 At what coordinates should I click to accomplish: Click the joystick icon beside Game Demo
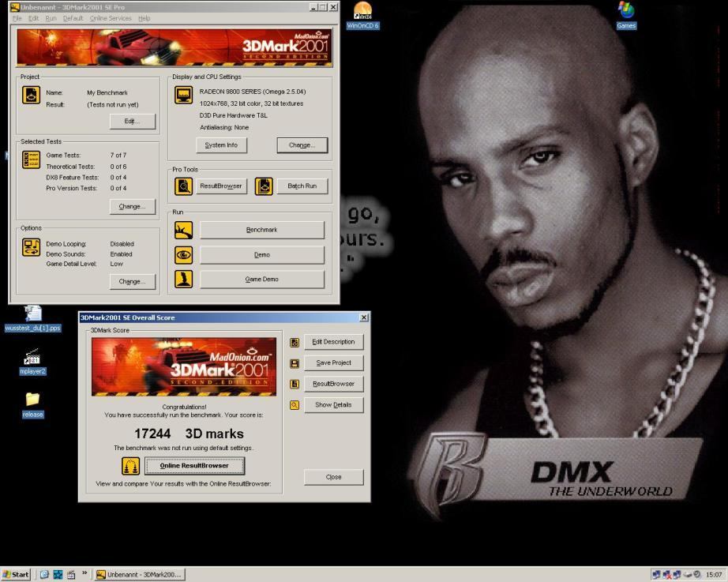(x=183, y=280)
